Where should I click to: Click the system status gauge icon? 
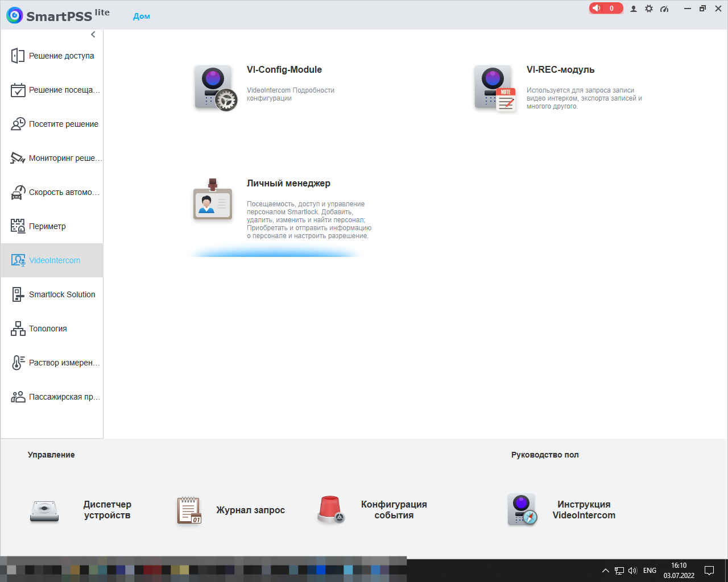(664, 9)
